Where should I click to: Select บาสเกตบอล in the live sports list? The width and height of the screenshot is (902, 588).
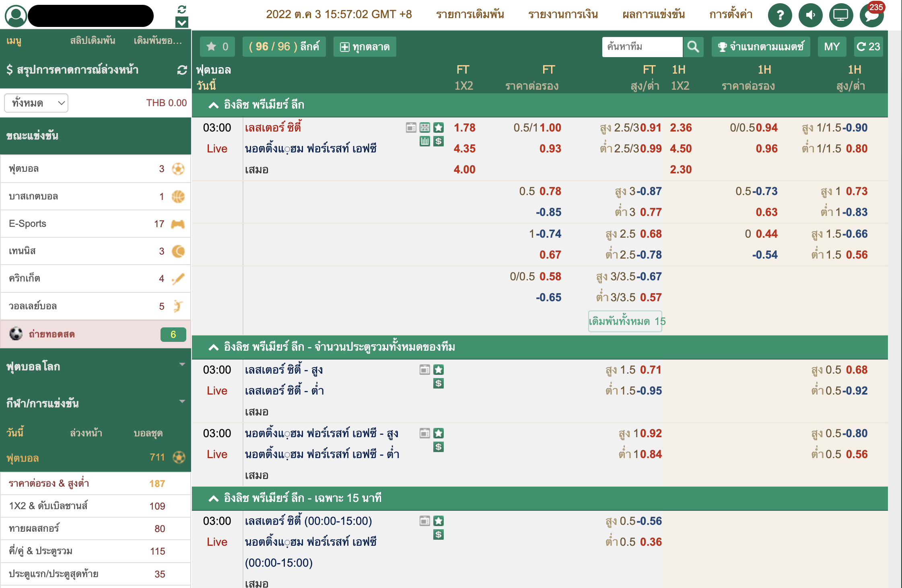[95, 196]
